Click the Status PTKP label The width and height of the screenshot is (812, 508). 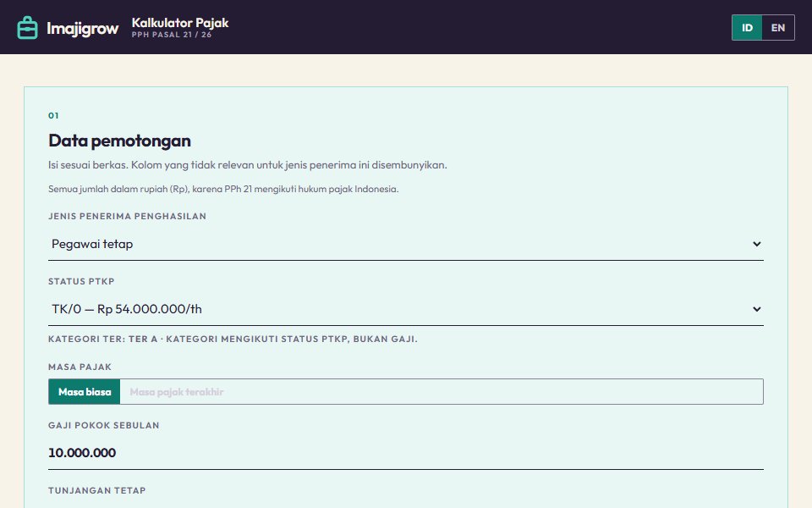tap(81, 281)
